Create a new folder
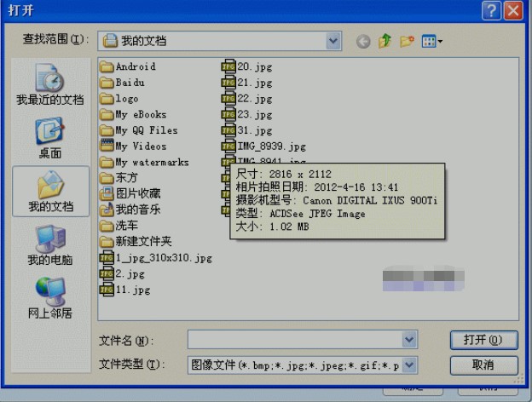The image size is (532, 402). [x=407, y=42]
